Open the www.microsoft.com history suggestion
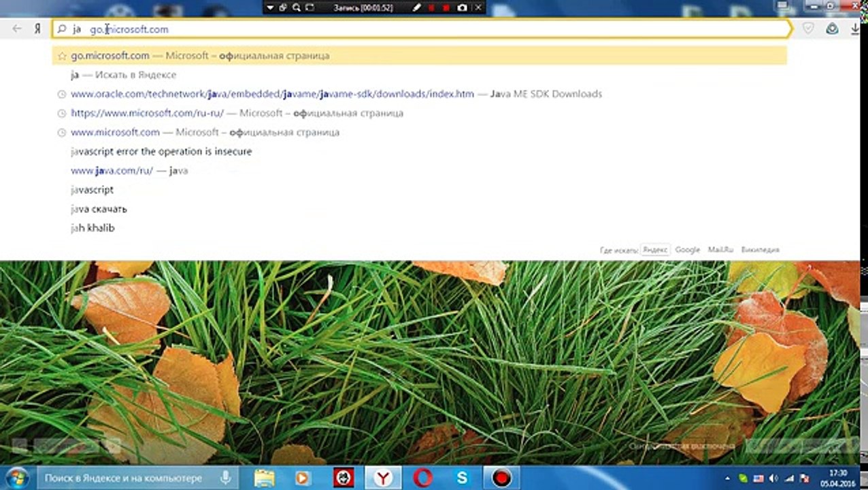This screenshot has width=868, height=490. coord(205,132)
